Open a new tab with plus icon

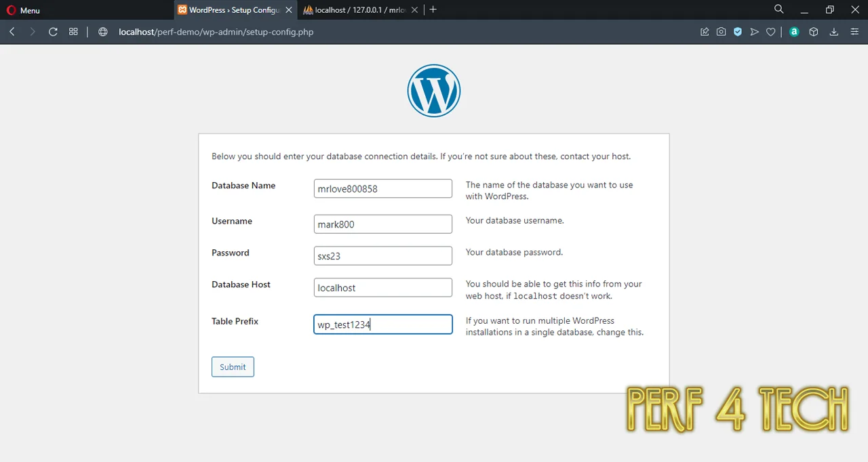[433, 9]
